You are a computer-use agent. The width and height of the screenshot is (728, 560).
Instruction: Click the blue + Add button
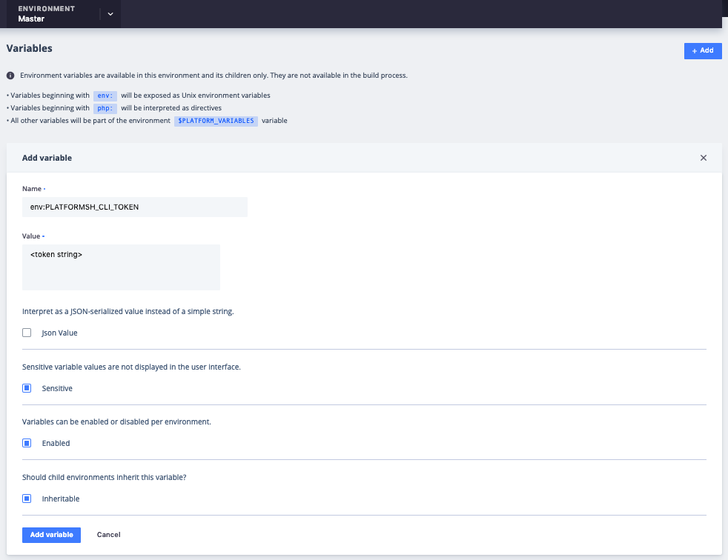tap(702, 50)
